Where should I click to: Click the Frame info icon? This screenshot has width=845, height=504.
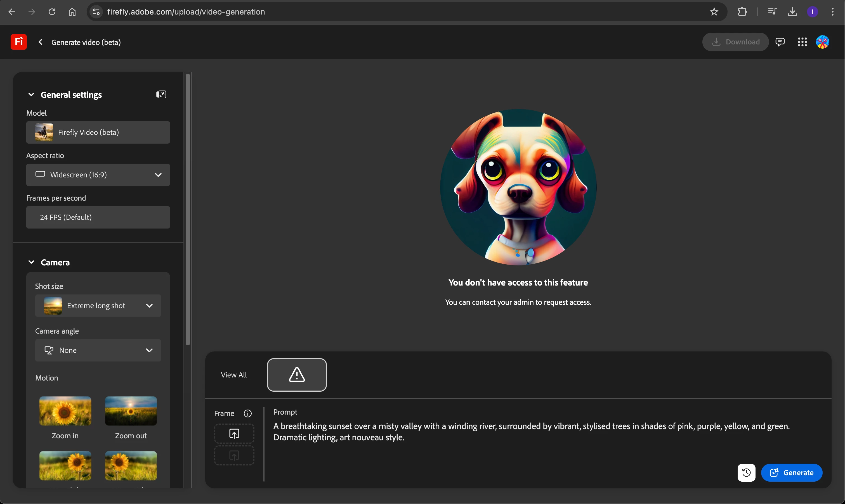[247, 413]
